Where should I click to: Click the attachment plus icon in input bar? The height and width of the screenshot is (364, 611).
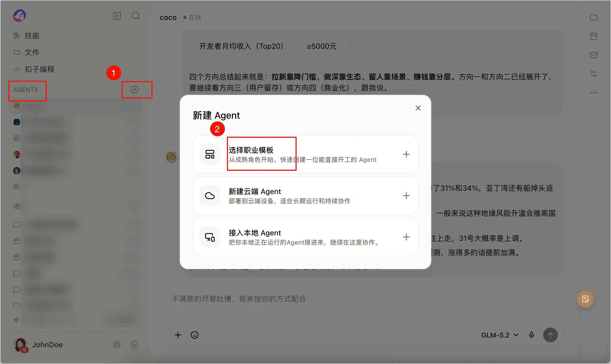point(178,335)
